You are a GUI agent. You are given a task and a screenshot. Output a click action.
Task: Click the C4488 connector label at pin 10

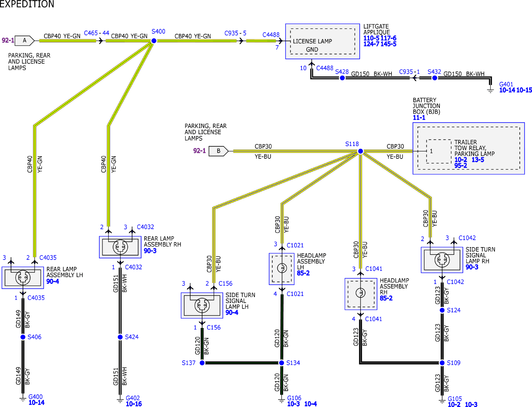(325, 68)
